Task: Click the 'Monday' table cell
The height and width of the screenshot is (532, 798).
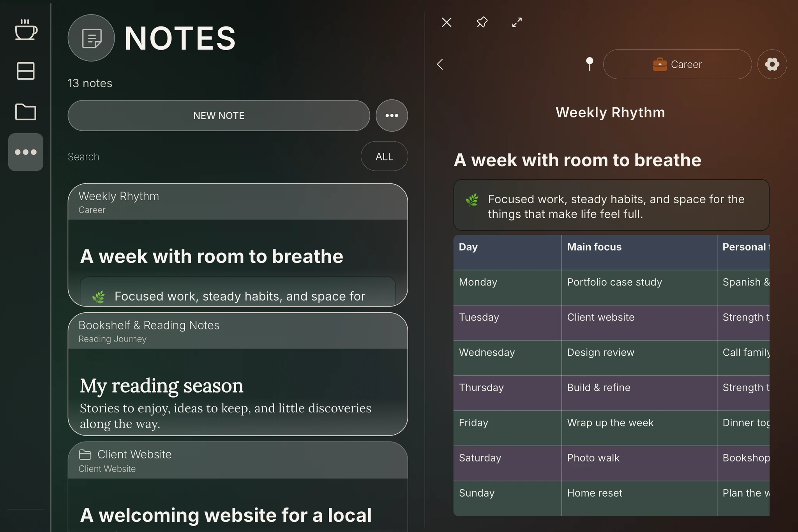Action: tap(507, 287)
